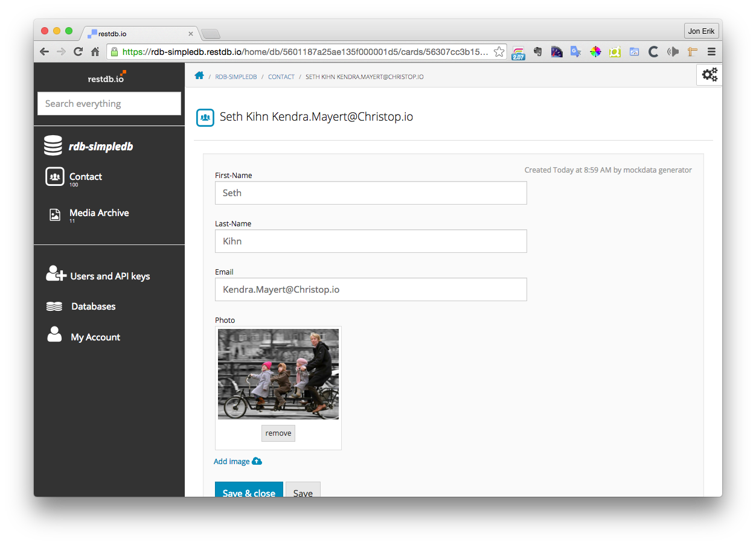
Task: Click the cloud upload icon by Add image
Action: click(x=257, y=461)
